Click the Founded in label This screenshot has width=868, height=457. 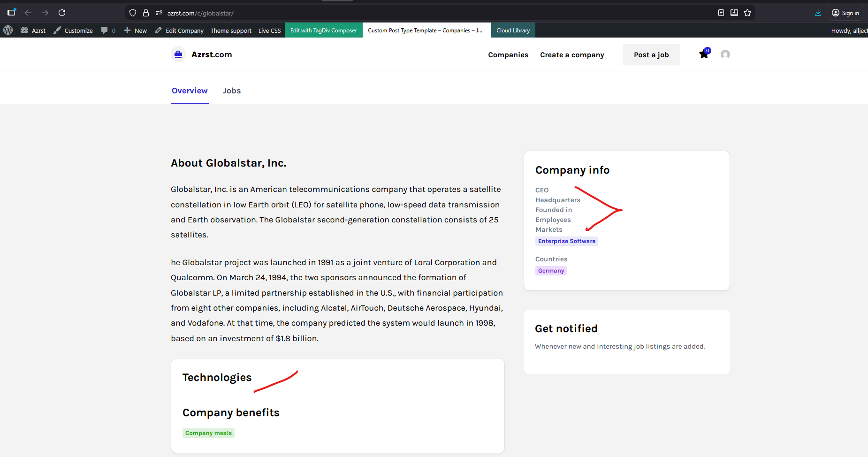coord(554,210)
